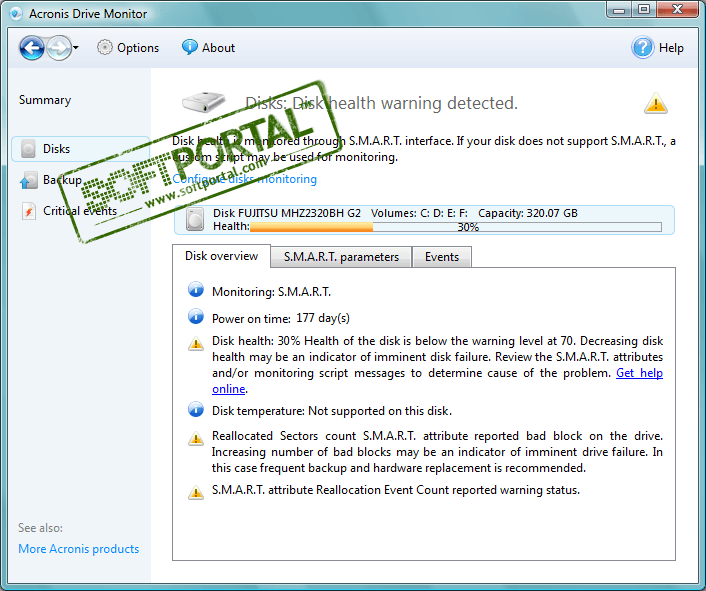Click the Disks sidebar drive icon

pyautogui.click(x=28, y=149)
